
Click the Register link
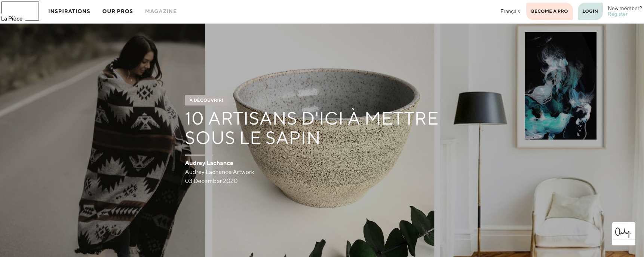coord(617,14)
